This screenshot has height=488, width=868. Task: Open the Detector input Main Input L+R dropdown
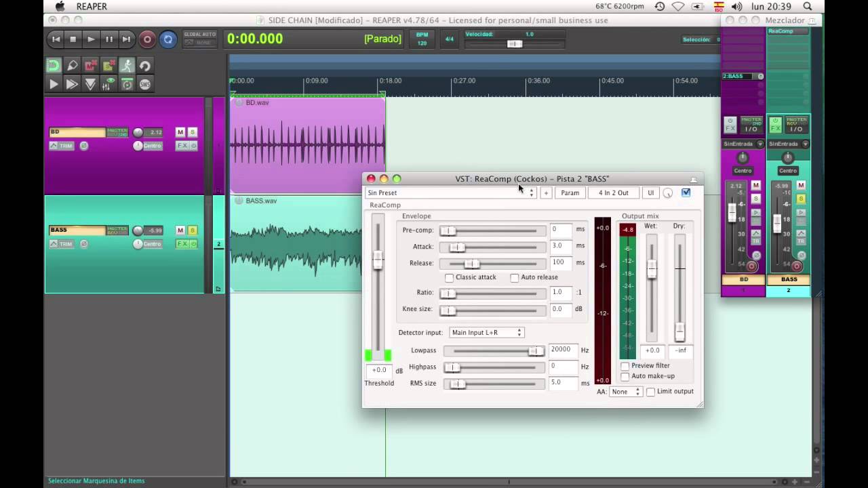tap(486, 333)
